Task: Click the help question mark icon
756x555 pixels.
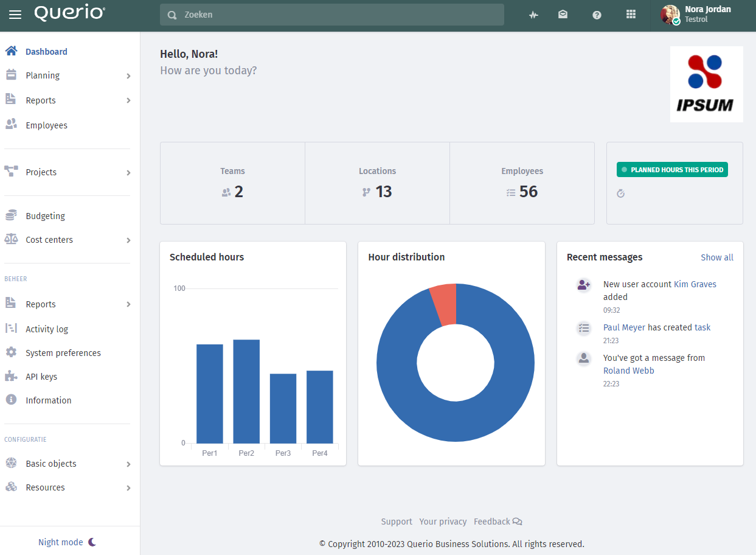Action: pyautogui.click(x=597, y=15)
